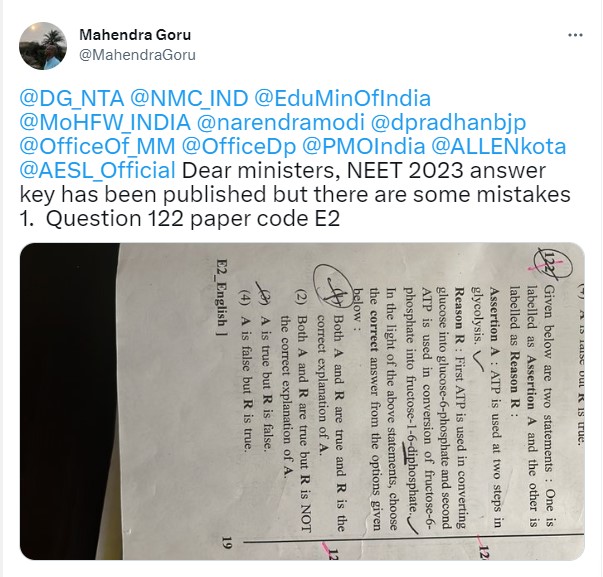Open the @AESL_Official mention
603x577 pixels.
click(97, 171)
